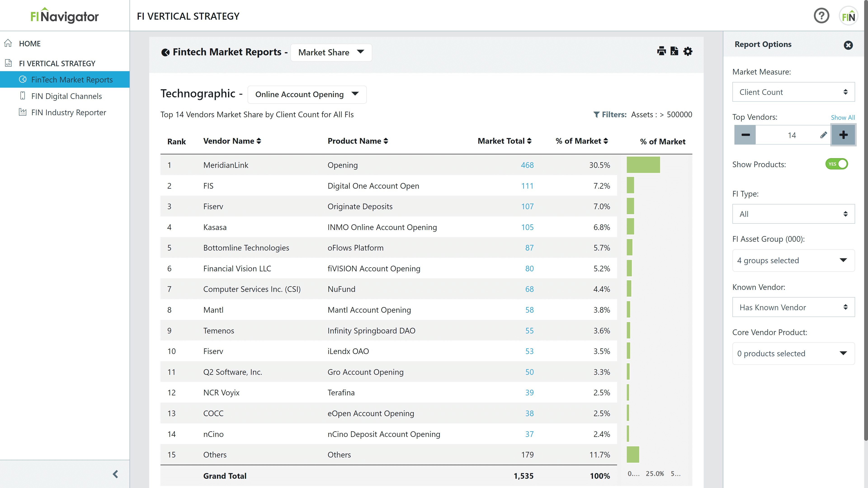
Task: Open the FI Type All select
Action: [x=794, y=214]
